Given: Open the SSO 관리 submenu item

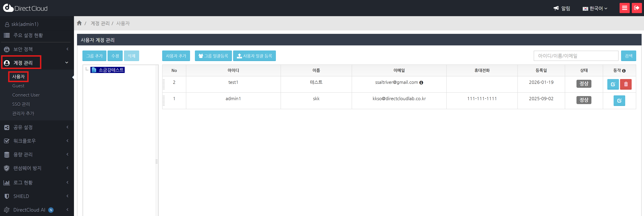Looking at the screenshot, I should (21, 104).
